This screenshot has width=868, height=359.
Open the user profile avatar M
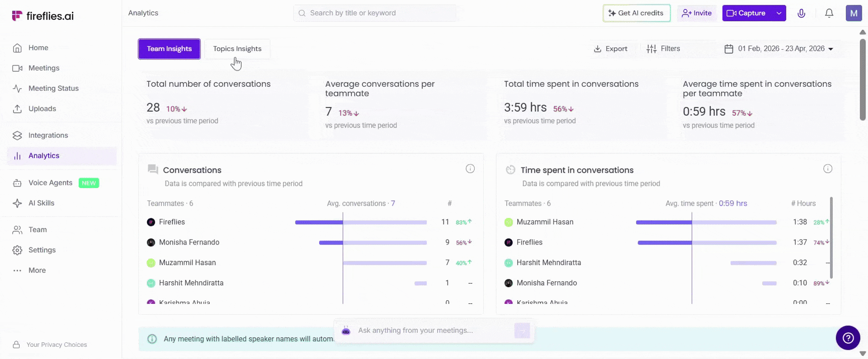point(854,13)
